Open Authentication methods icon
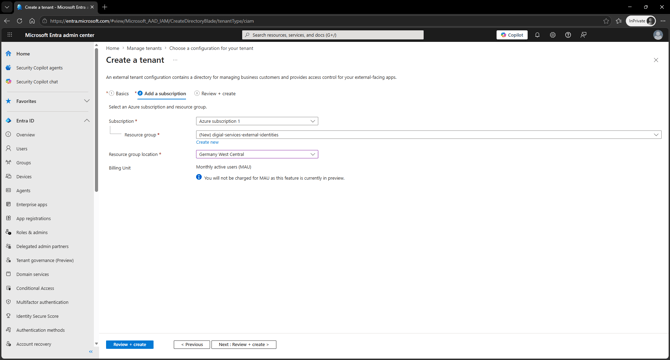 [9, 330]
